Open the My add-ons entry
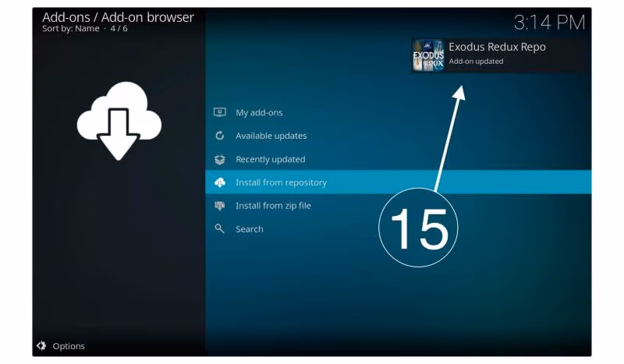 (x=259, y=112)
